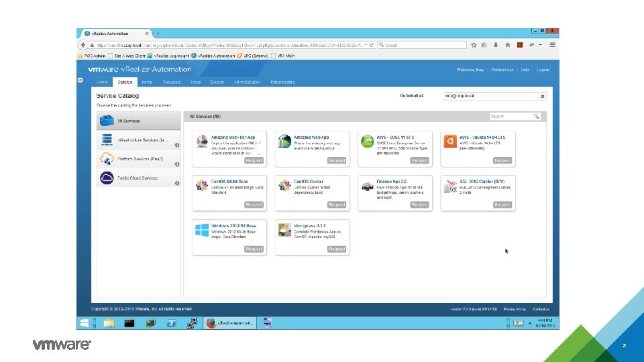Image resolution: width=644 pixels, height=362 pixels.
Task: Show info for Infrastructure Services
Action: pyautogui.click(x=177, y=145)
